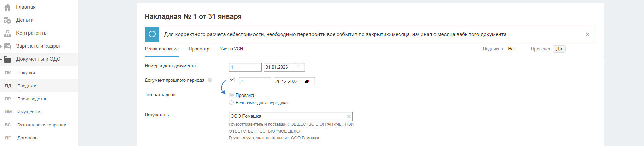Select the Безвозмездная передача radio option

click(x=231, y=103)
